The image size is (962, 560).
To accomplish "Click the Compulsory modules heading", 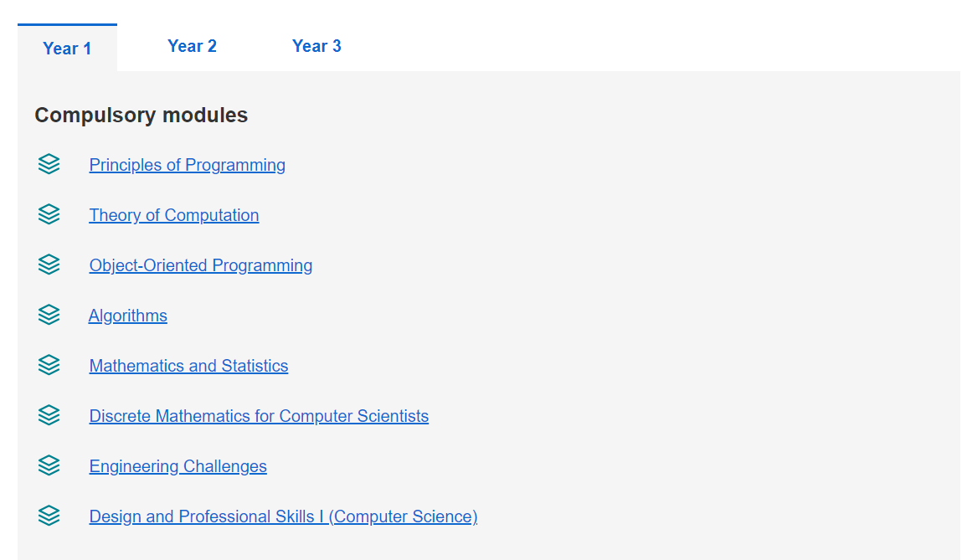I will pos(141,115).
